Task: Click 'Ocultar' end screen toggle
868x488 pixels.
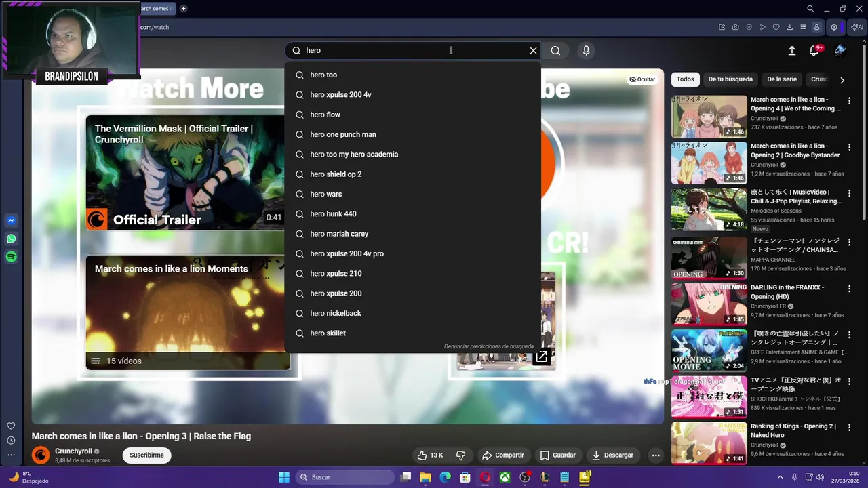Action: pos(642,79)
